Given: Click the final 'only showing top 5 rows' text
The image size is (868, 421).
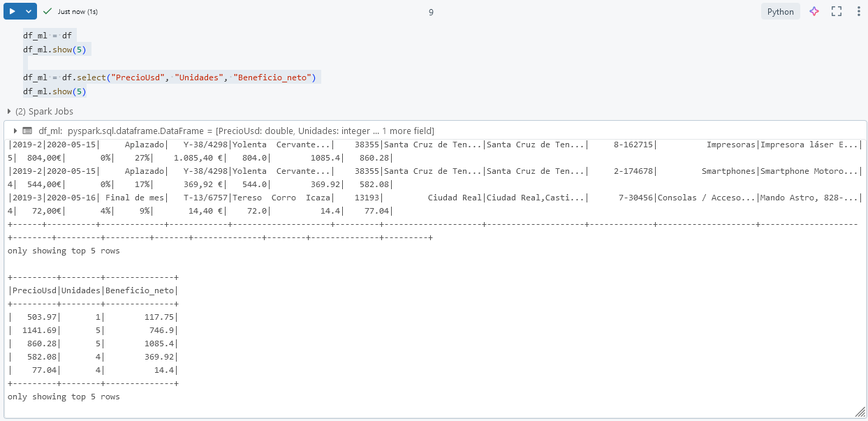Looking at the screenshot, I should click(x=64, y=397).
